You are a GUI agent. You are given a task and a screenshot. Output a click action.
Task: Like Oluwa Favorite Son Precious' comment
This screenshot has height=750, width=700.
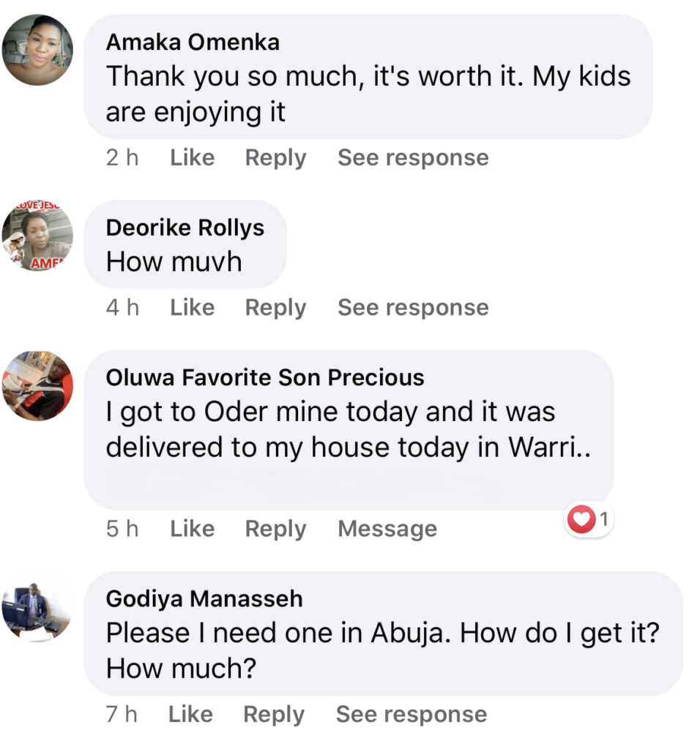coord(192,529)
